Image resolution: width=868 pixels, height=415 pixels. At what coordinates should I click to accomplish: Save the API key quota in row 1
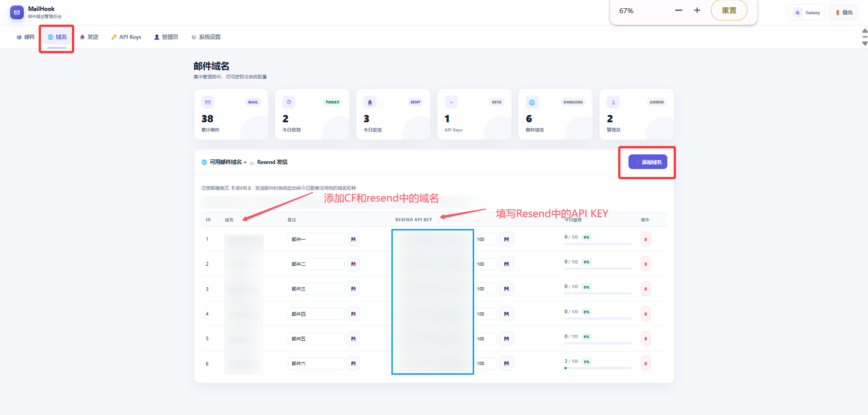pos(506,239)
